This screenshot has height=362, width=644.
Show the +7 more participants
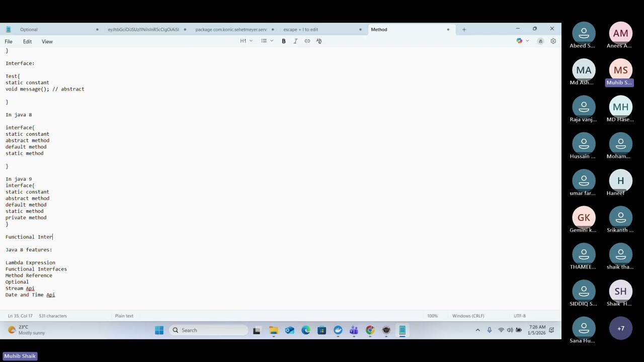[620, 328]
